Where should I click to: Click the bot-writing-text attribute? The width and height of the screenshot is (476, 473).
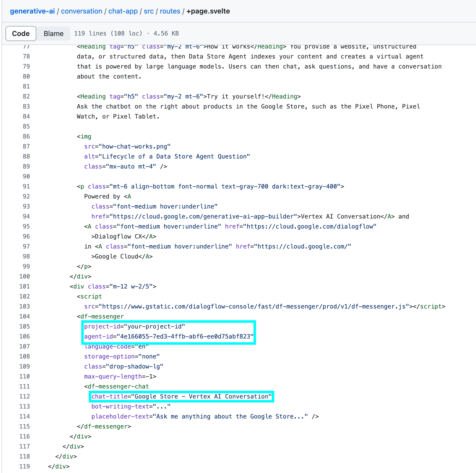click(x=131, y=406)
